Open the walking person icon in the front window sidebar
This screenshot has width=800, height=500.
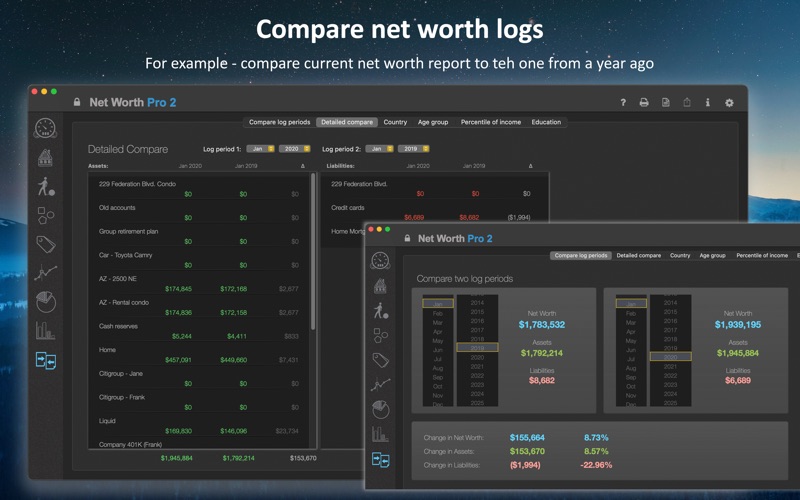tap(381, 310)
